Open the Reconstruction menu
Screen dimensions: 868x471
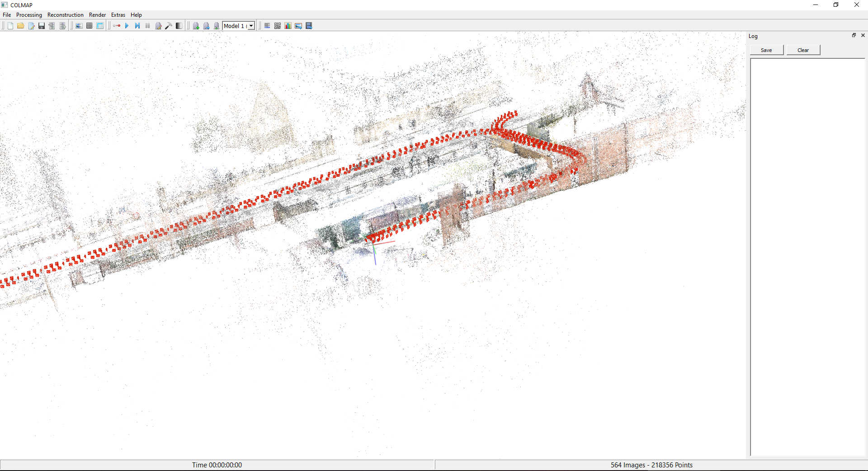tap(65, 14)
